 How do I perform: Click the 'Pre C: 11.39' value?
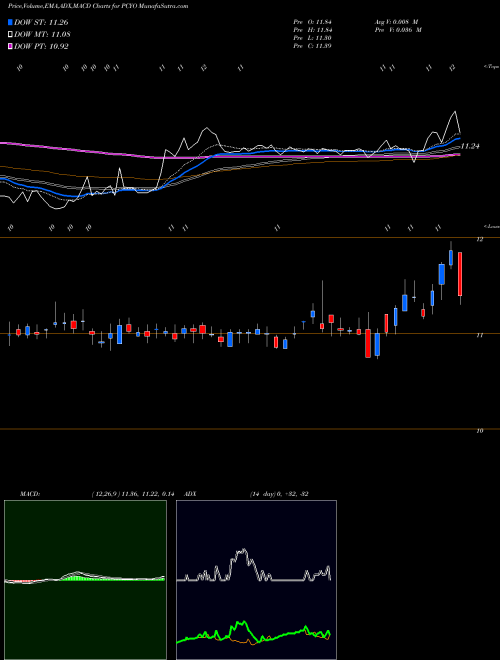(x=312, y=46)
